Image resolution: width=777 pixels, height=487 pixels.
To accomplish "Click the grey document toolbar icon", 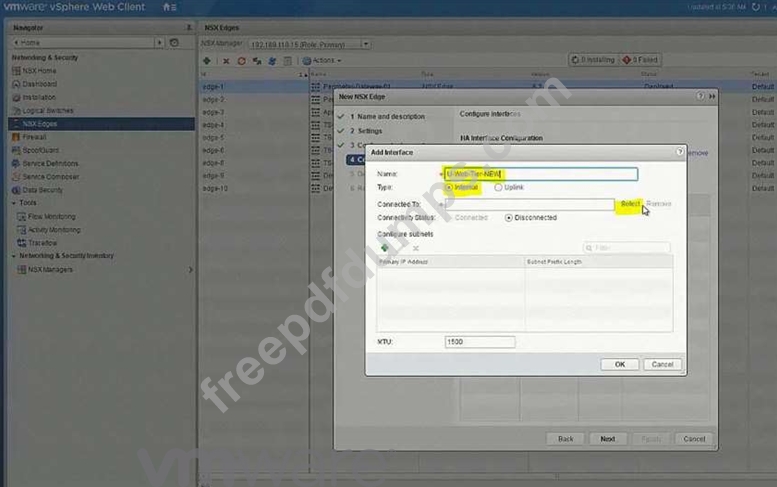I will pos(287,61).
